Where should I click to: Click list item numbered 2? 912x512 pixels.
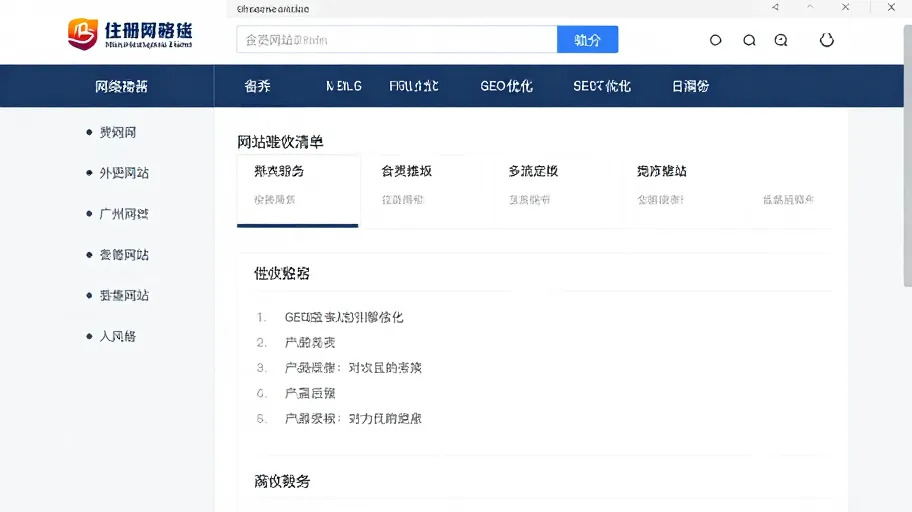[x=309, y=342]
